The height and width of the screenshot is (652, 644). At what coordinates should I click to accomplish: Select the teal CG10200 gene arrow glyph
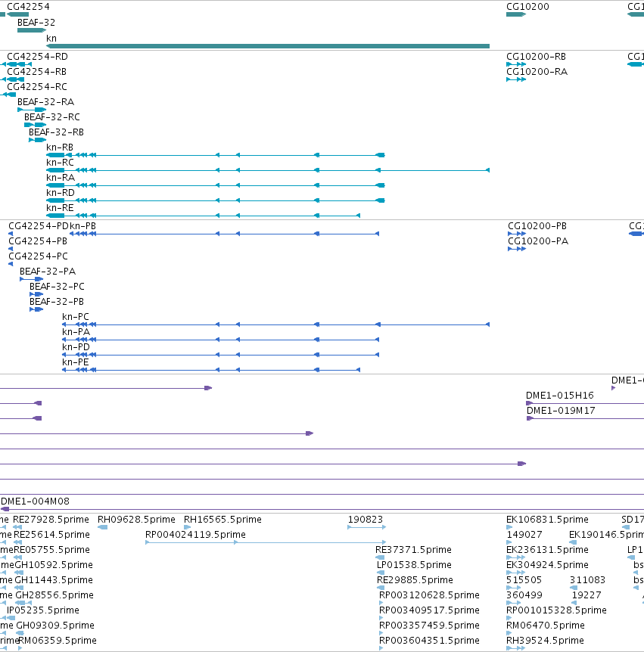[x=516, y=14]
